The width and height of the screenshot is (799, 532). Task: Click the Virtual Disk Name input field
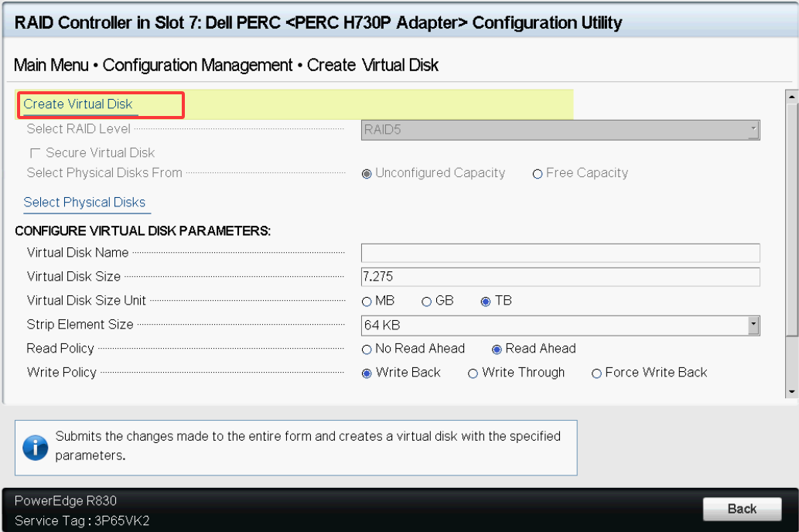[560, 253]
